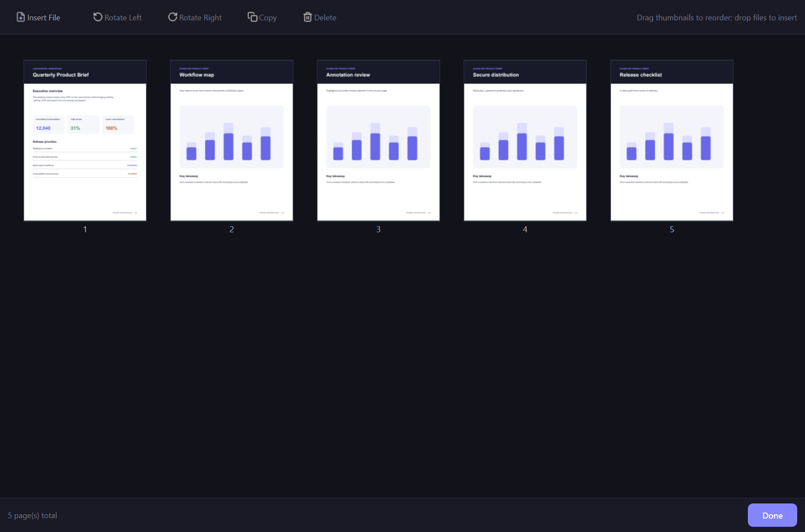Select the Delete label in toolbar

click(325, 18)
